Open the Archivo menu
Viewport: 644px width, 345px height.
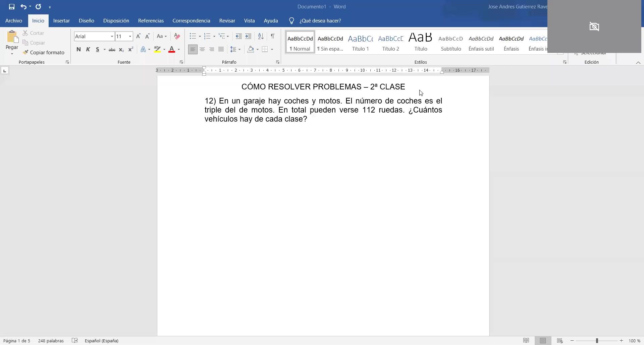(x=14, y=21)
